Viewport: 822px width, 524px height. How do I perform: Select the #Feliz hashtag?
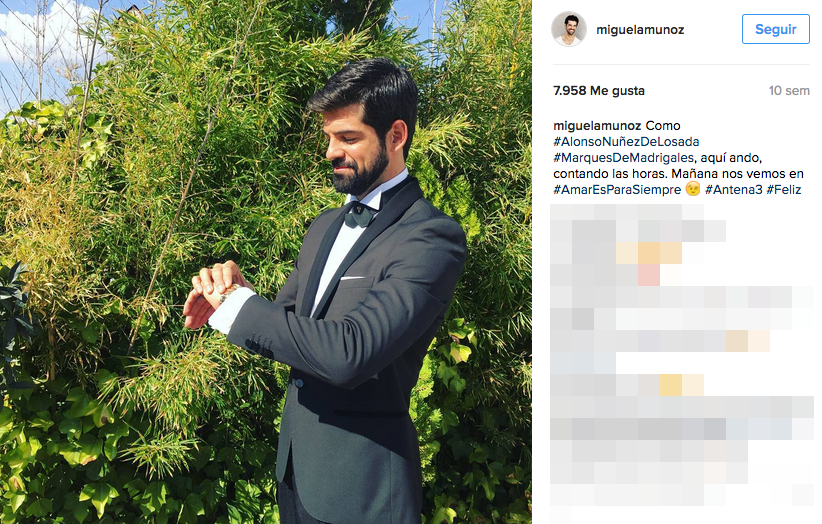[784, 190]
